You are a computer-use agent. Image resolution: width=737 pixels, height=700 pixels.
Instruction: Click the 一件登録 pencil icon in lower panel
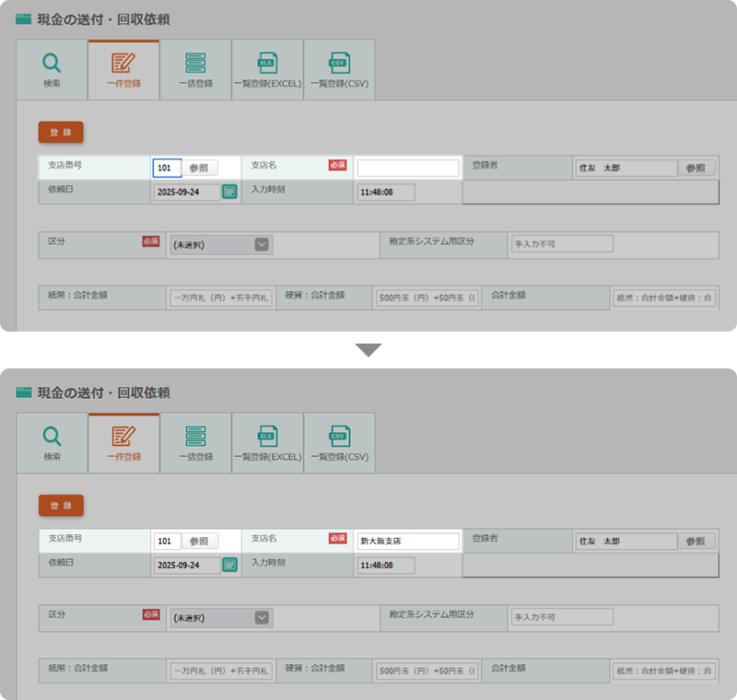pyautogui.click(x=123, y=436)
